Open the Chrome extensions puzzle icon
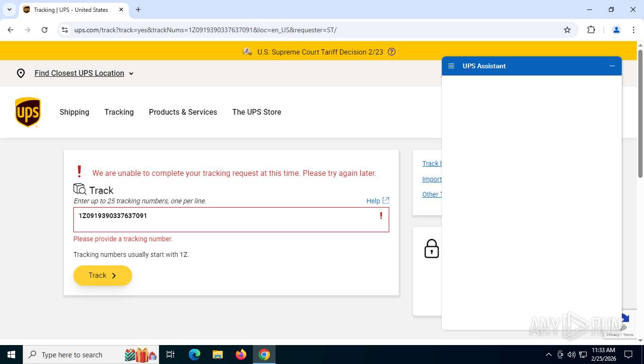 (591, 30)
